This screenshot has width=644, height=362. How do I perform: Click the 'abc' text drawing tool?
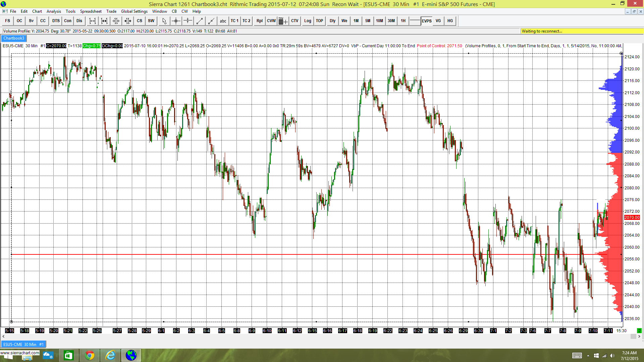(223, 21)
